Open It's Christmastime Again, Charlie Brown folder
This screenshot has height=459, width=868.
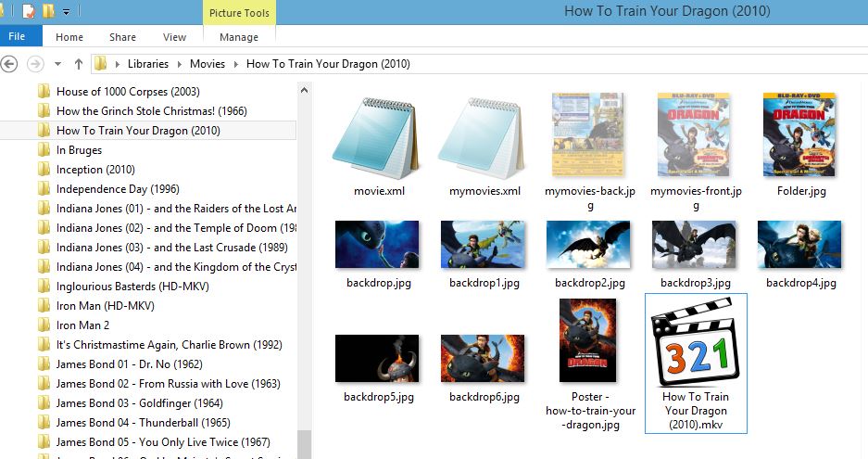pos(170,344)
